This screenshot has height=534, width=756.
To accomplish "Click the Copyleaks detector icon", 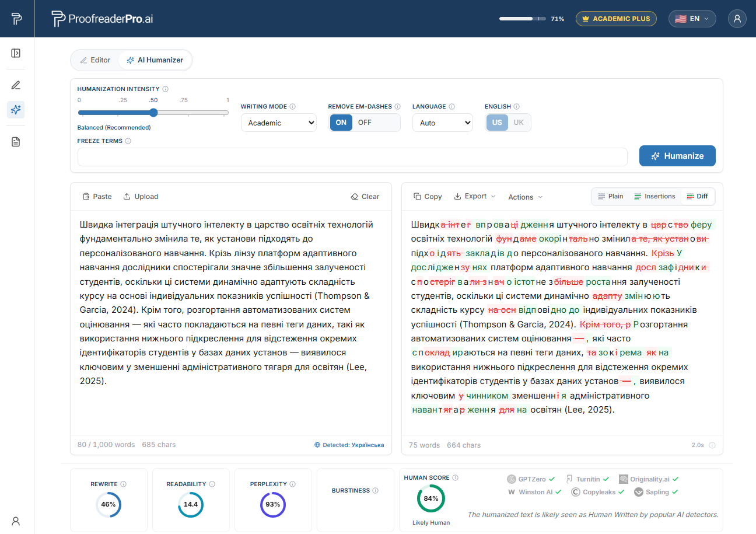I will (575, 492).
